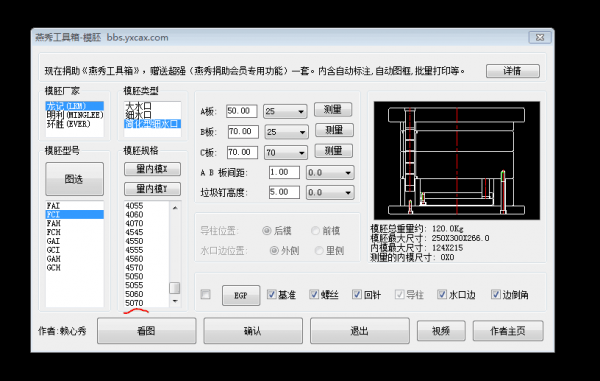This screenshot has width=600, height=381.
Task: Select model GCI in list
Action: coord(74,250)
